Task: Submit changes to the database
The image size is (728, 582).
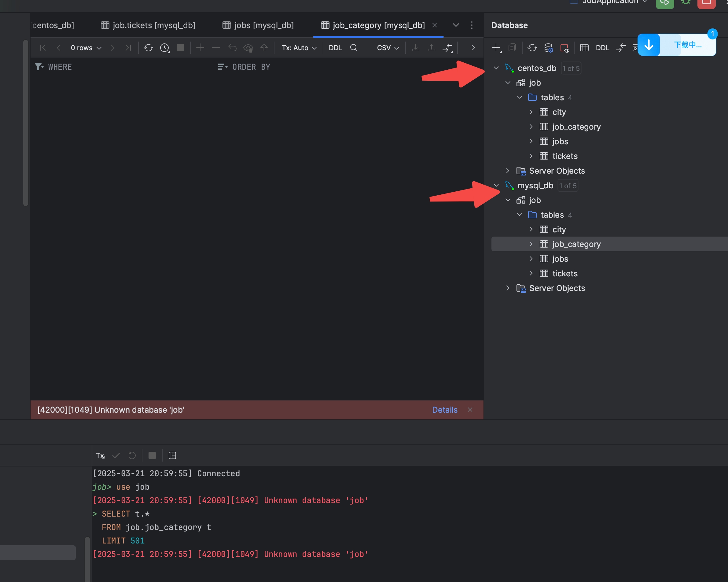Action: 264,48
